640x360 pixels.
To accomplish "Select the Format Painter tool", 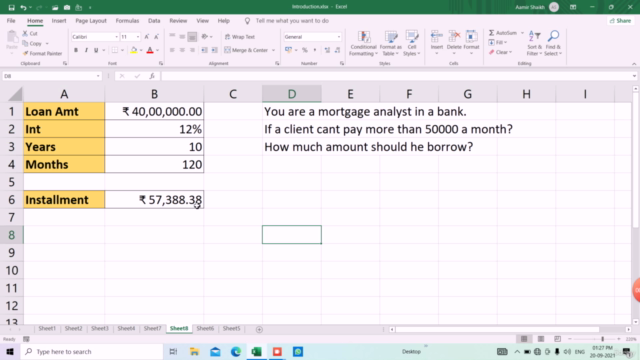I will click(42, 53).
